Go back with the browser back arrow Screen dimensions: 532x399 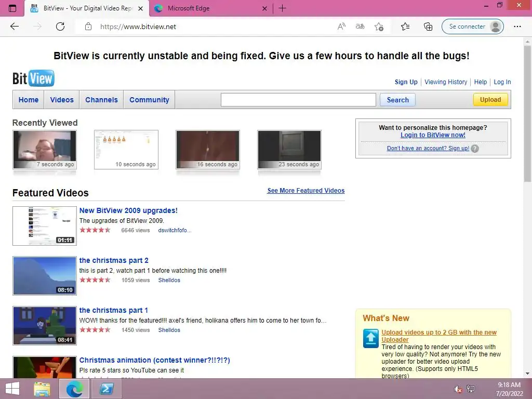[x=14, y=26]
